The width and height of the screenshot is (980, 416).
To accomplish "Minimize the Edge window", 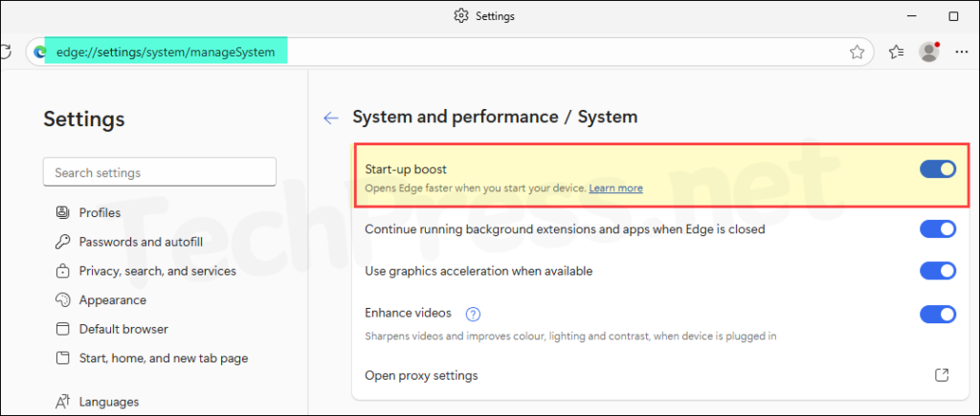I will pyautogui.click(x=910, y=16).
